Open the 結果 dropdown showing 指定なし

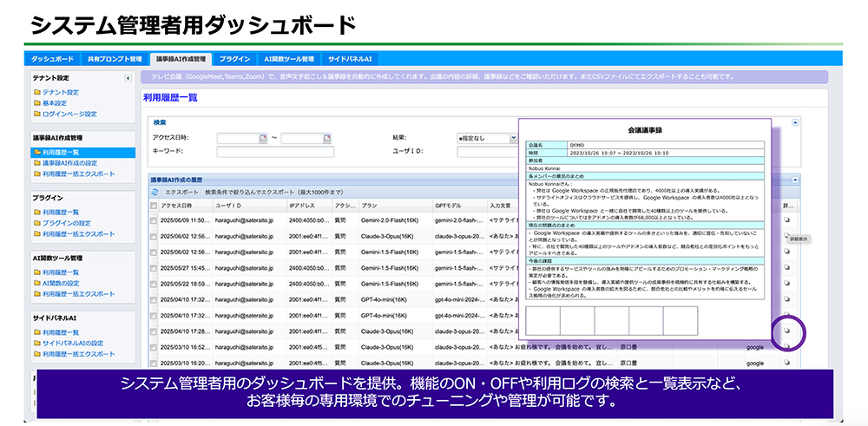(x=483, y=138)
